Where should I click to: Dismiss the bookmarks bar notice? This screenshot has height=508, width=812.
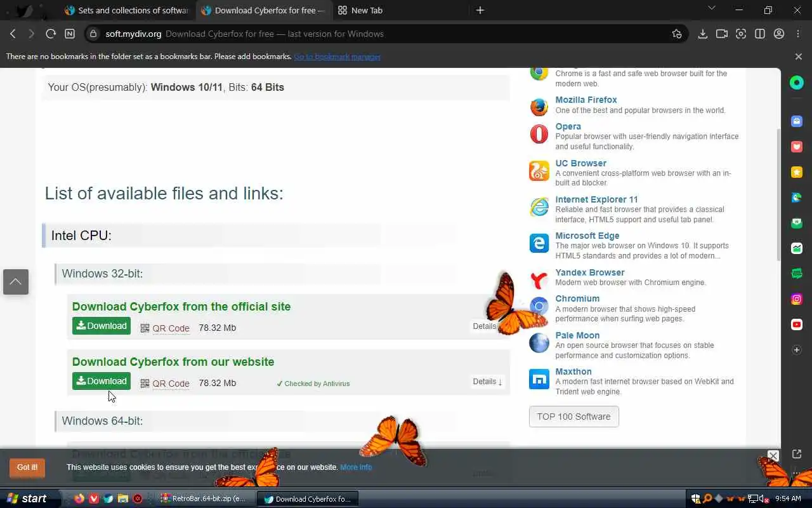click(x=798, y=57)
